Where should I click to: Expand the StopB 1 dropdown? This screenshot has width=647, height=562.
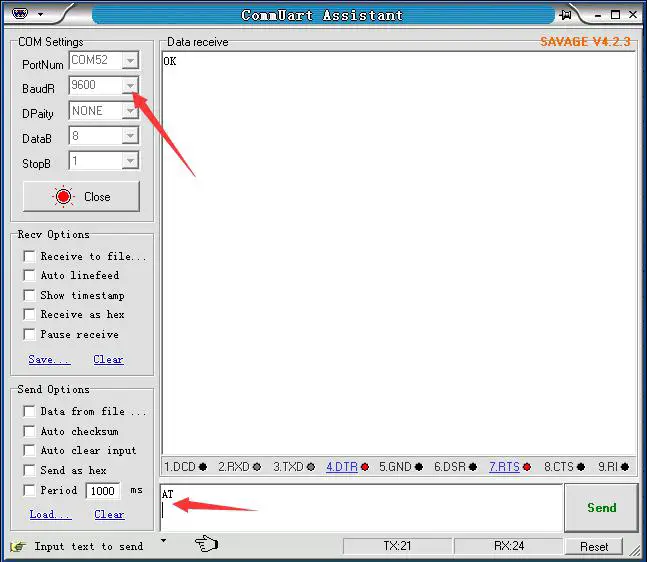(x=130, y=161)
